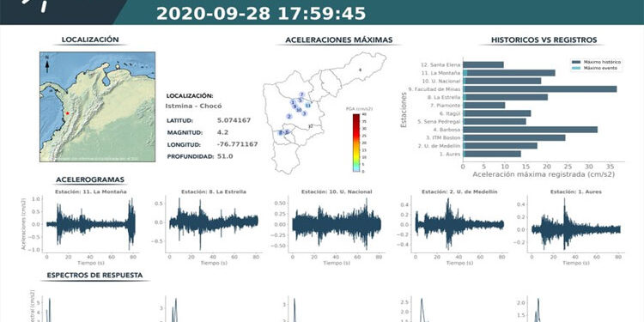Click the LATITUD label
This screenshot has width=644, height=322.
click(180, 121)
